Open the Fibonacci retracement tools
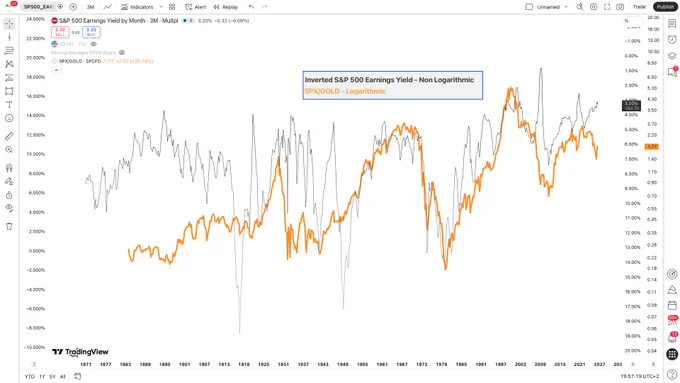Viewport: 680px width, 383px height. pyautogui.click(x=9, y=51)
